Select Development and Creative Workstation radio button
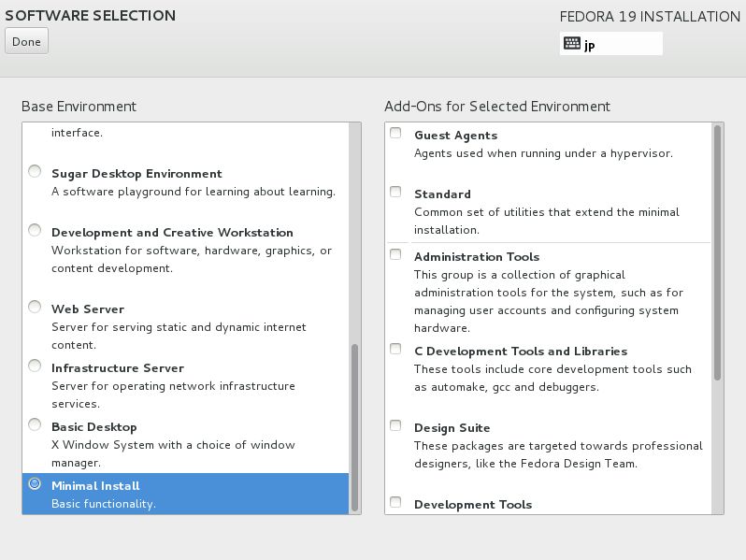Viewport: 746px width, 560px height. click(35, 230)
